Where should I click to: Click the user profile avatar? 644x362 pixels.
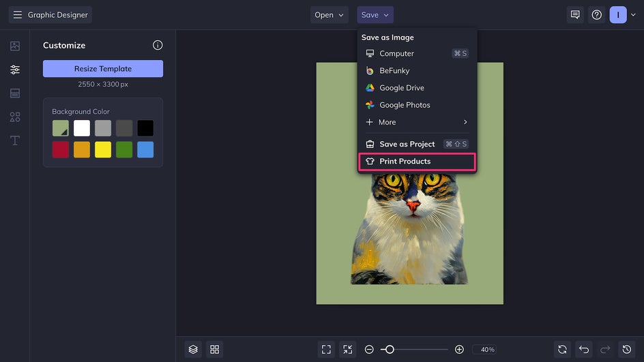[x=617, y=15]
